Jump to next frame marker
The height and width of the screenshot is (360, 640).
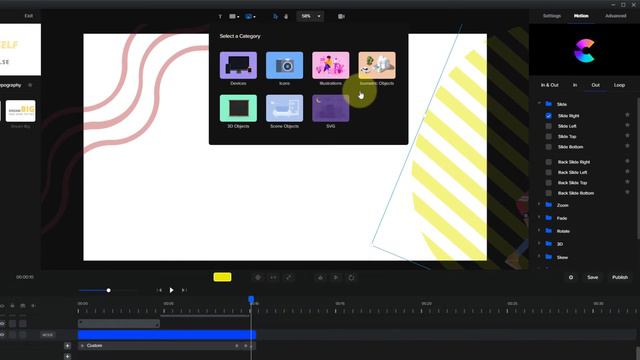[184, 290]
